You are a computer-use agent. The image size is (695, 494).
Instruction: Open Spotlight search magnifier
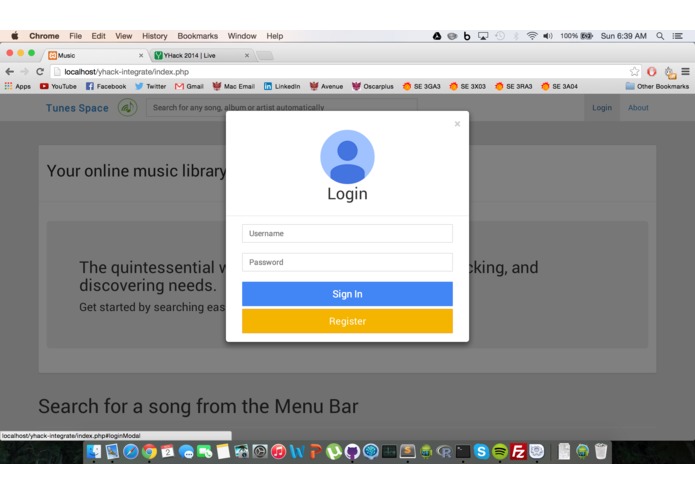[660, 36]
